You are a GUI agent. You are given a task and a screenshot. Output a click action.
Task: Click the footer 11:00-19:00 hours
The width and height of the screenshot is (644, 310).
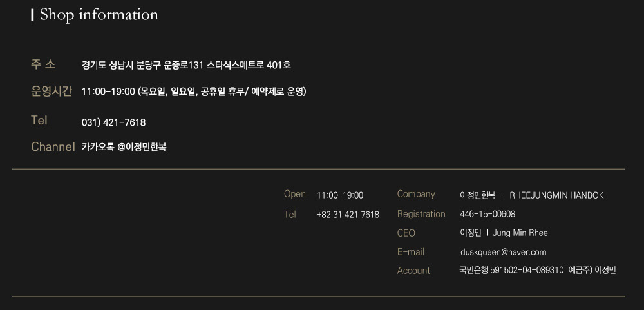point(340,195)
